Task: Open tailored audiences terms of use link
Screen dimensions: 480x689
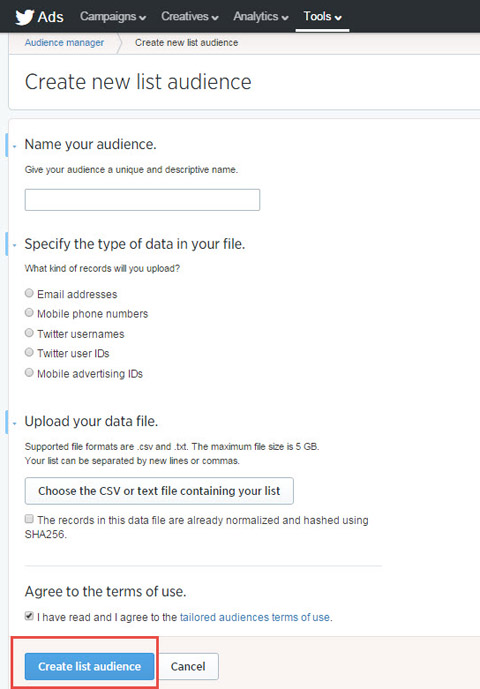Action: pyautogui.click(x=256, y=617)
